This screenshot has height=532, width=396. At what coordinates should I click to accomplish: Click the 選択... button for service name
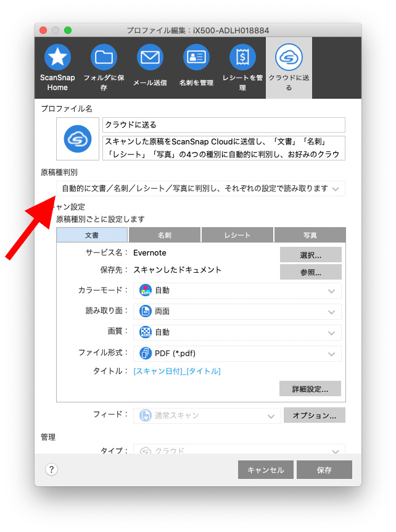point(310,255)
